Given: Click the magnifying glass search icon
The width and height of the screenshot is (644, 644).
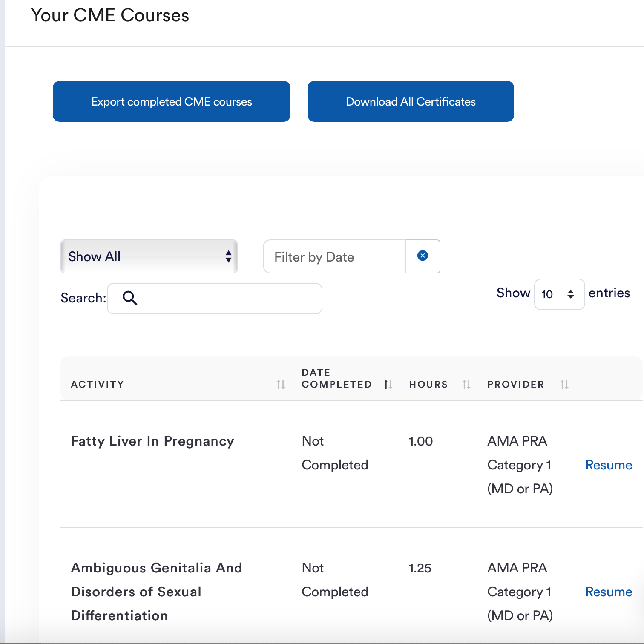Looking at the screenshot, I should point(130,298).
